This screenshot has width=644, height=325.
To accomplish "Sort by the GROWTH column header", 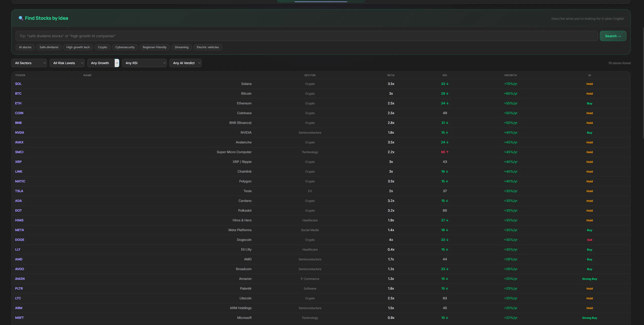I will pyautogui.click(x=511, y=75).
